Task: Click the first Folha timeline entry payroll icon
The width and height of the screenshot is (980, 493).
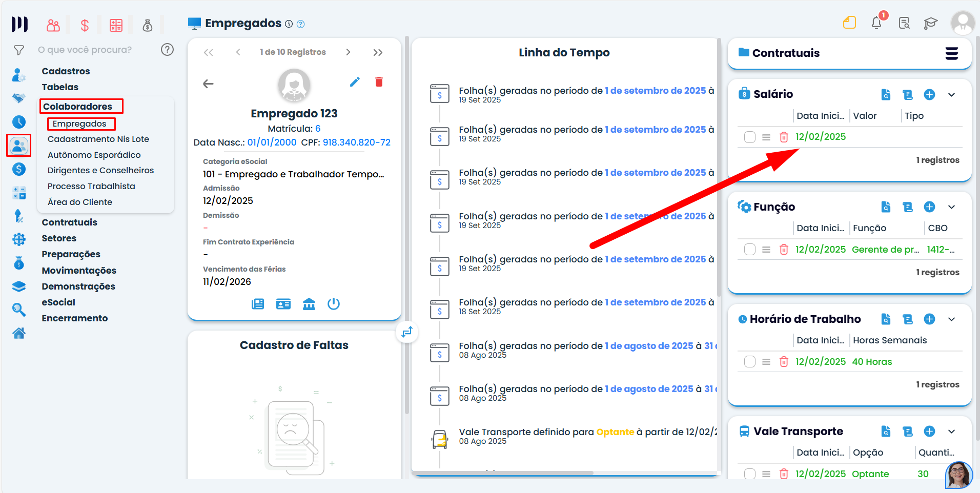Action: [439, 94]
